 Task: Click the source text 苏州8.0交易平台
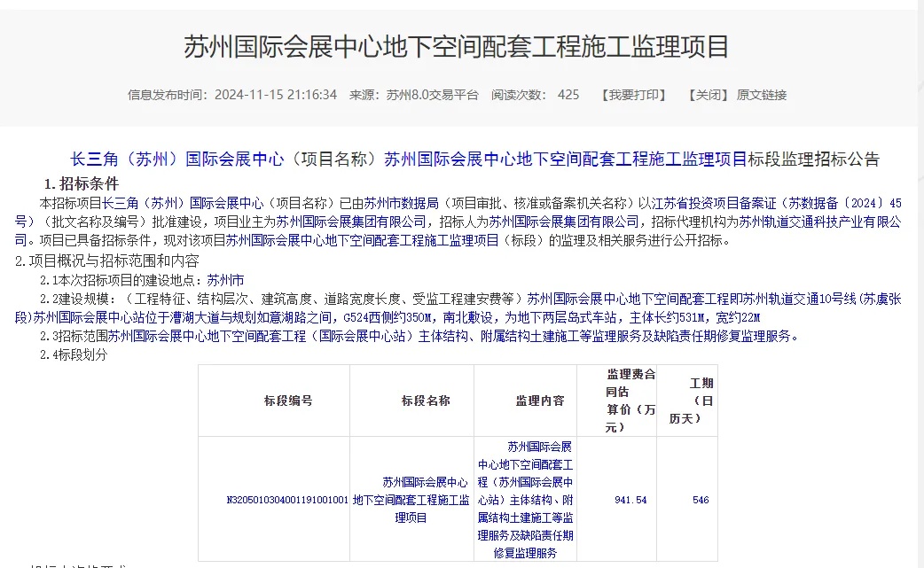click(x=432, y=95)
